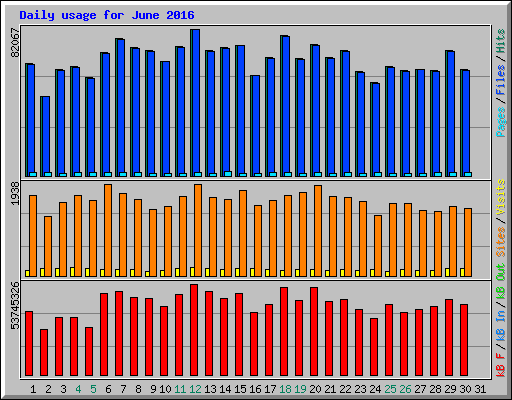Click day label 8 on the x-axis
Viewport: 512px width, 400px height.
pos(138,389)
